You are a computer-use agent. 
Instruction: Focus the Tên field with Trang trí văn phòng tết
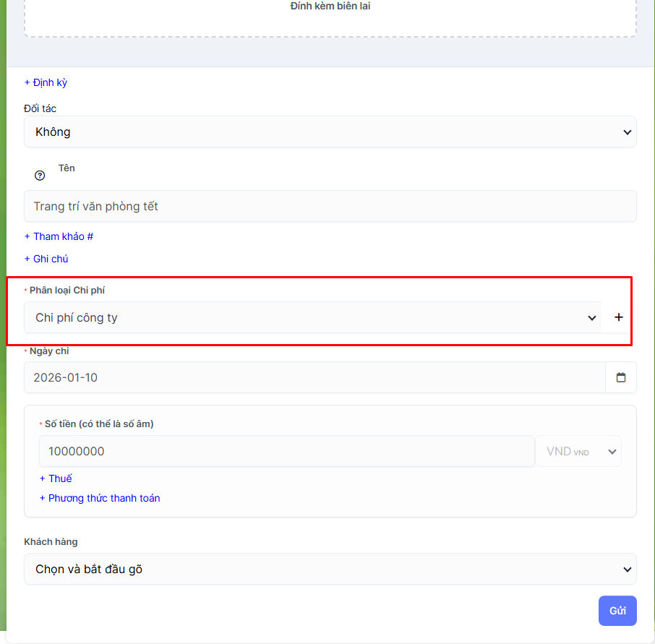(330, 206)
